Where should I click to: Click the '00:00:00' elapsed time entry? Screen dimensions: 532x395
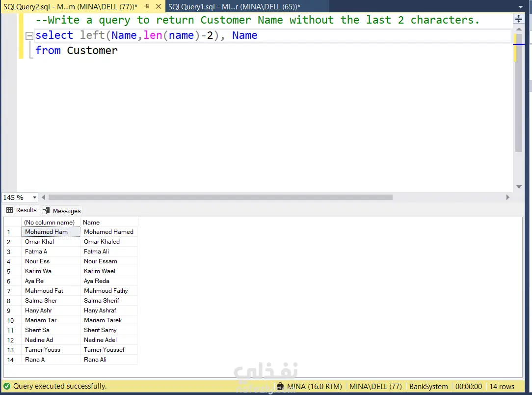pyautogui.click(x=468, y=387)
